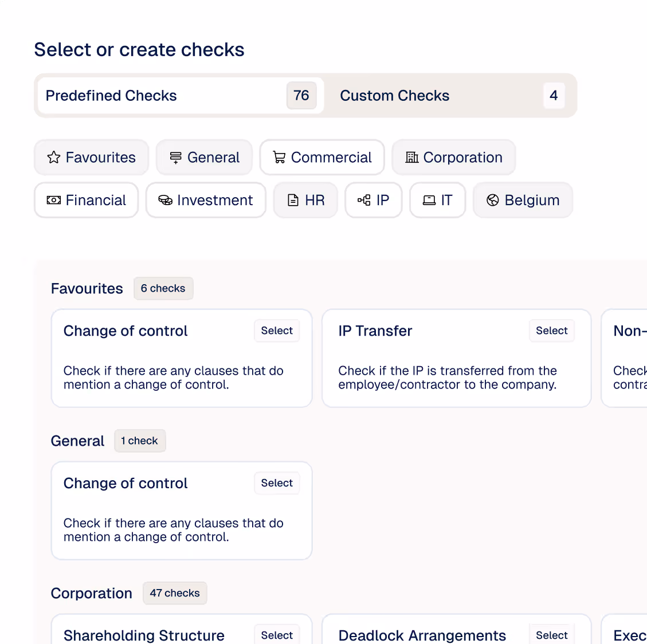This screenshot has height=644, width=647.
Task: Select the IP Transfer check
Action: (551, 331)
